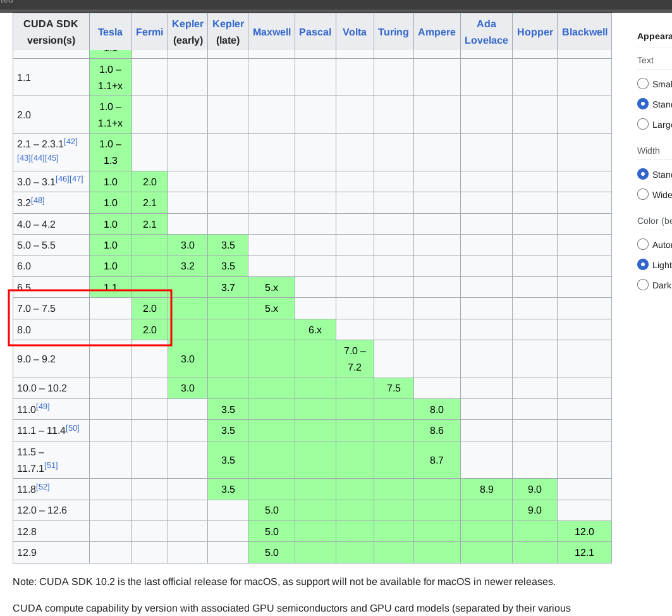Screen dimensions: 672x616
Task: Click the '3.7' Kepler (late) cell
Action: [x=228, y=287]
